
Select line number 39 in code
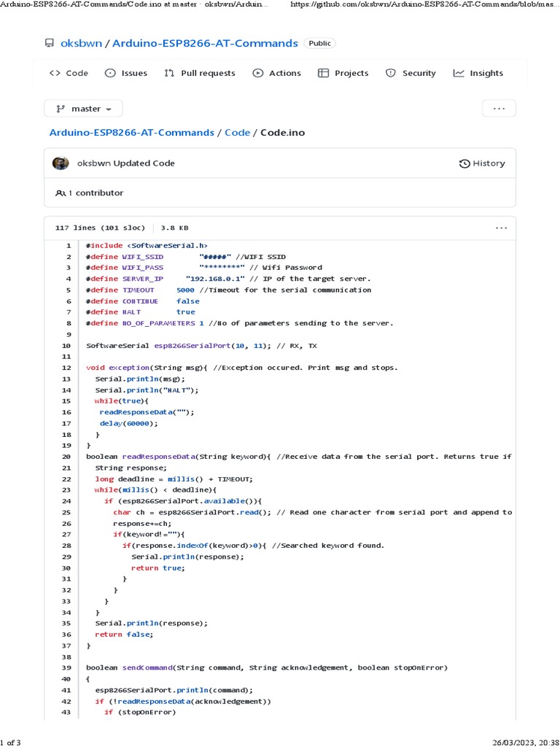click(x=66, y=667)
